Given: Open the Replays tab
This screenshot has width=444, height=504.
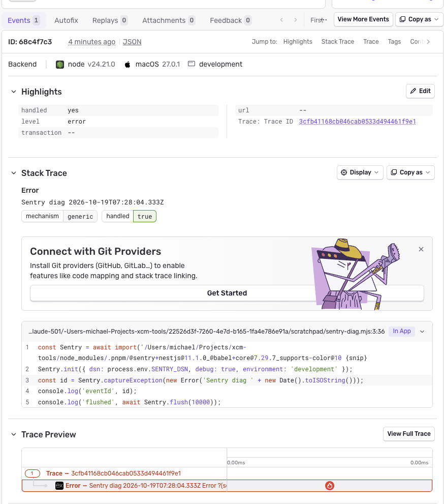Looking at the screenshot, I should tap(110, 20).
